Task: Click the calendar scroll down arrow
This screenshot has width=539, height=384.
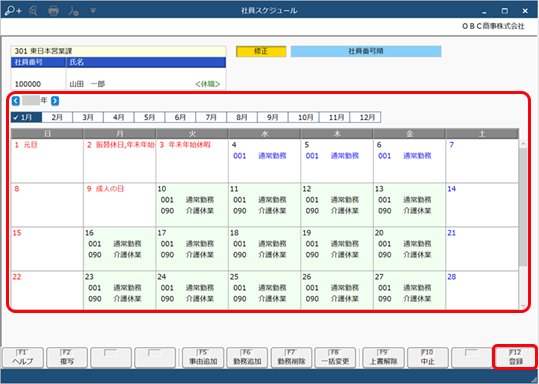Action: 523,306
